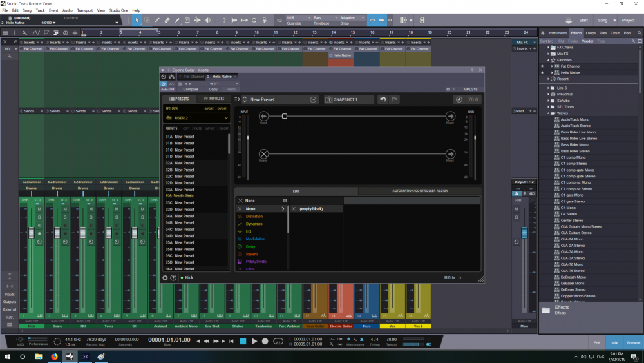
Task: Click the Helix undo arrow
Action: click(383, 99)
